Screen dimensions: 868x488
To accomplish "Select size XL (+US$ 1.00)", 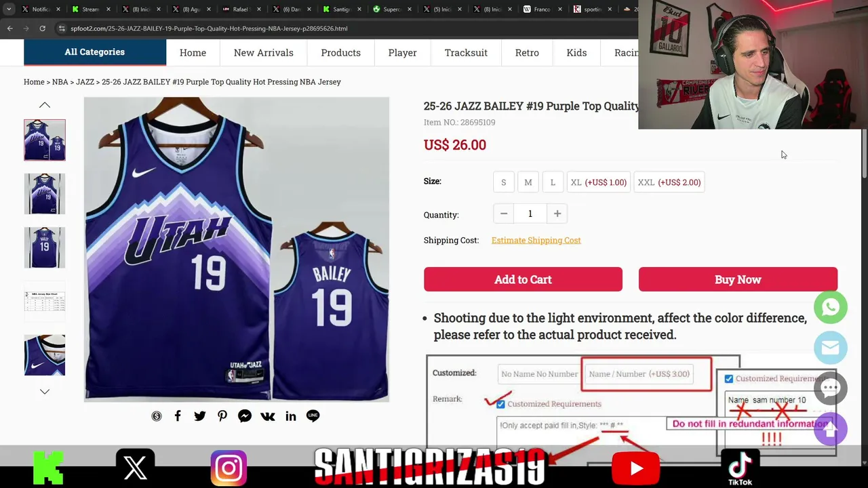I will pyautogui.click(x=599, y=182).
